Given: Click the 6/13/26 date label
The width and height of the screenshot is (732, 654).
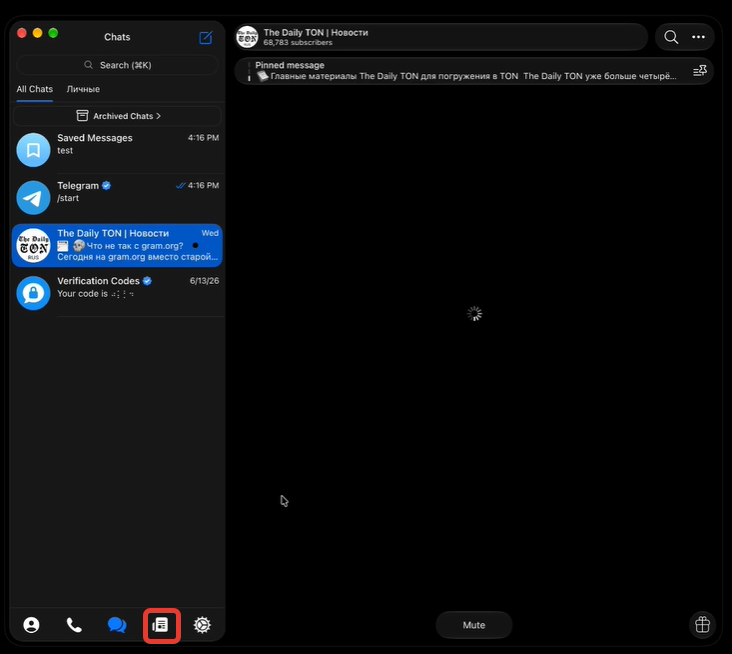Looking at the screenshot, I should 204,281.
